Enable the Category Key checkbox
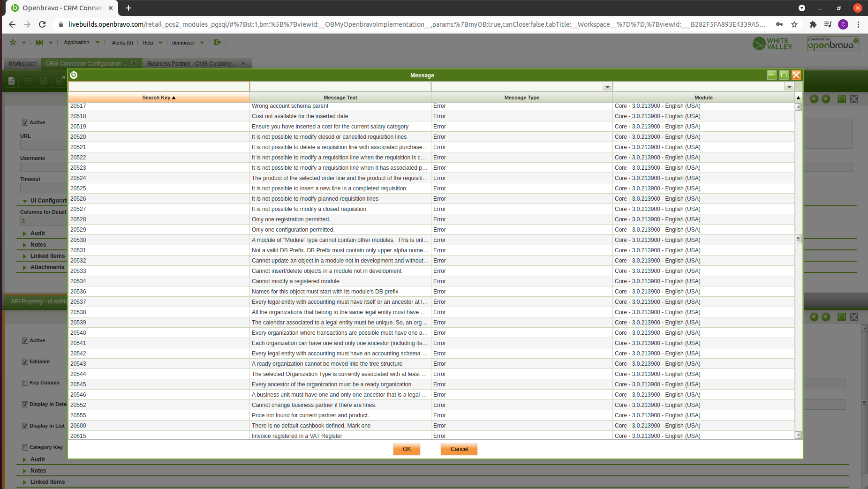Screen dimensions: 868x489 (x=25, y=448)
